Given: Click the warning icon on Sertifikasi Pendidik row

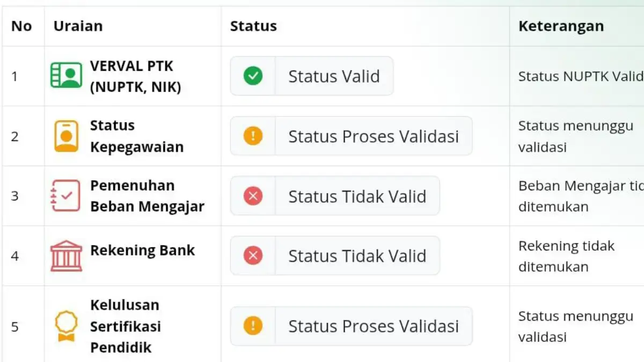Looking at the screenshot, I should pyautogui.click(x=252, y=326).
